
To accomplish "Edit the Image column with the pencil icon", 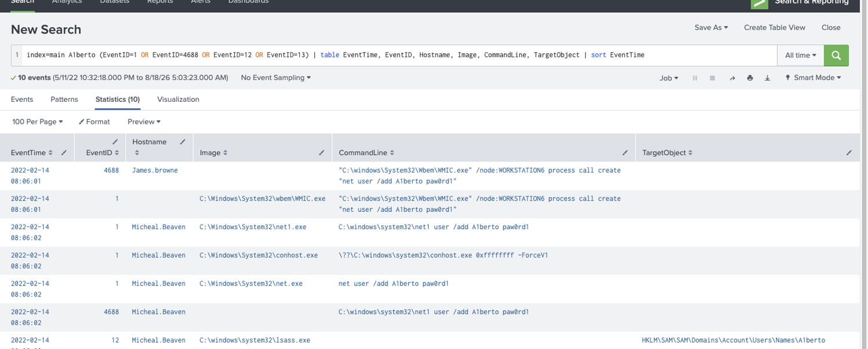I will (322, 153).
